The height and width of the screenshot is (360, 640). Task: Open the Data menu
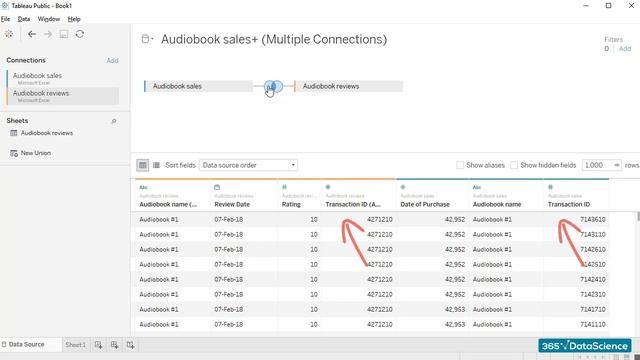click(x=24, y=19)
